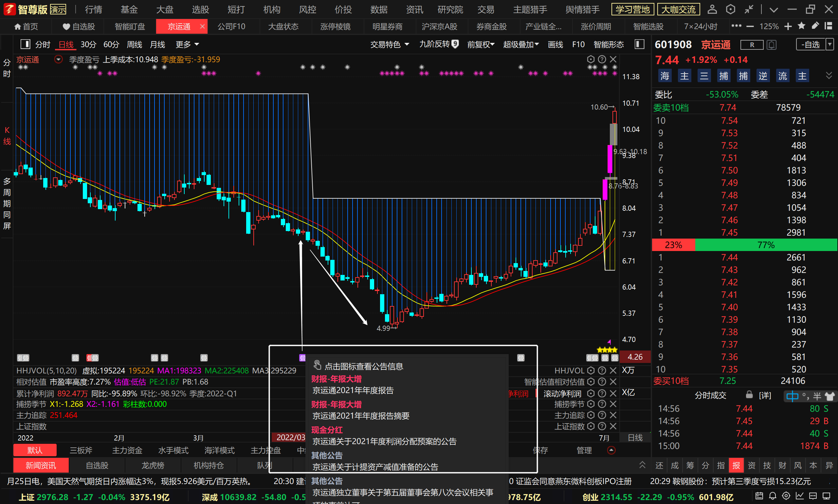Close the 季度盈亏 indicator with its X

pyautogui.click(x=613, y=60)
